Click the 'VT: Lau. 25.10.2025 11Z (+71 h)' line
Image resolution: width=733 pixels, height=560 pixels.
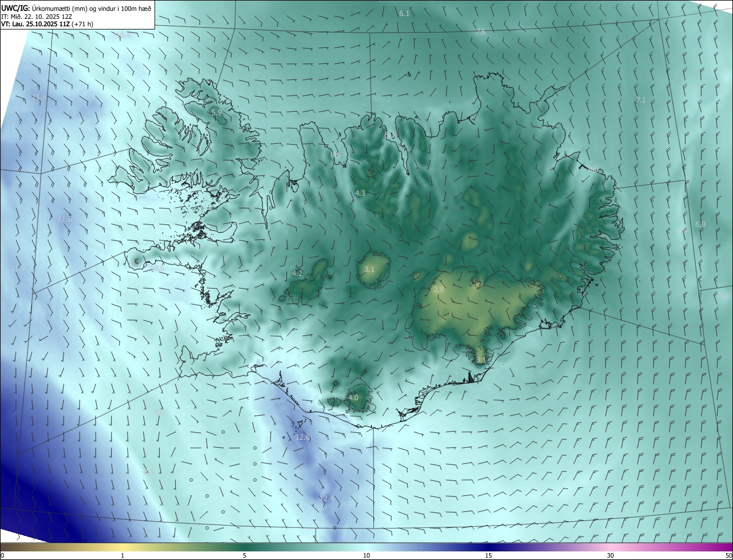tap(48, 25)
